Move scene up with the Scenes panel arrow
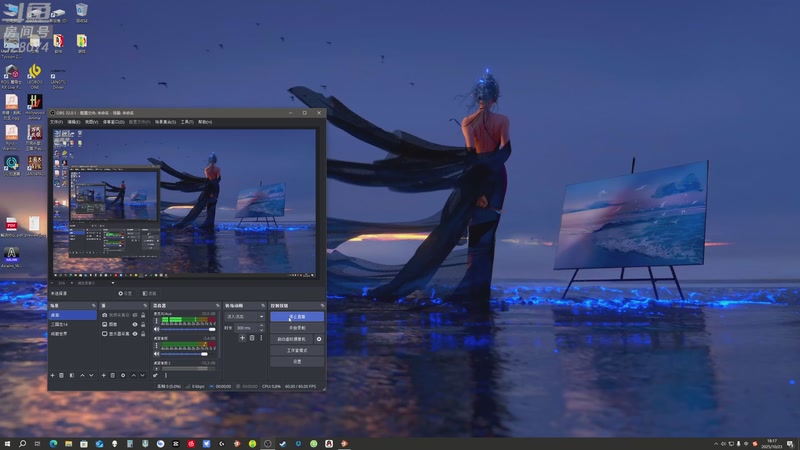Viewport: 800px width, 450px height. click(82, 376)
